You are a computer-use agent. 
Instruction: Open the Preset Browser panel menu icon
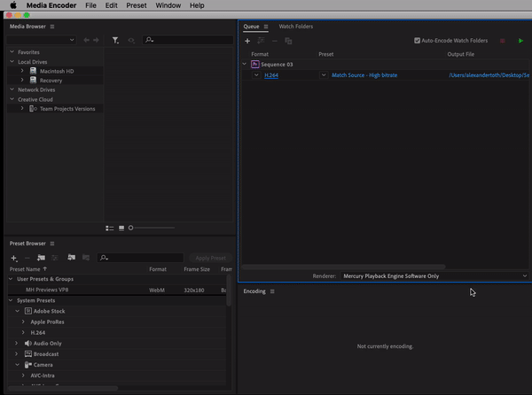click(x=52, y=244)
